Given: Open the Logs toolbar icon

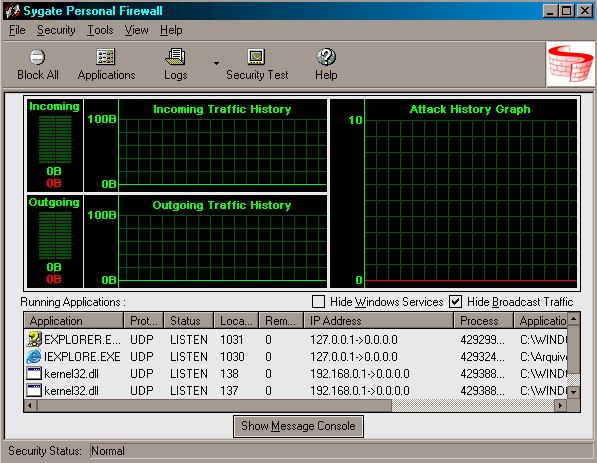Looking at the screenshot, I should 175,57.
